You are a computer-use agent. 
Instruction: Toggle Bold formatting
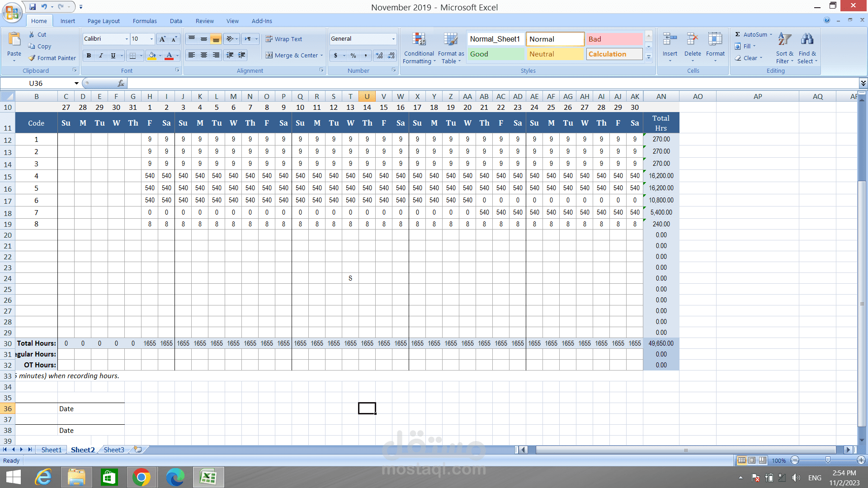89,56
